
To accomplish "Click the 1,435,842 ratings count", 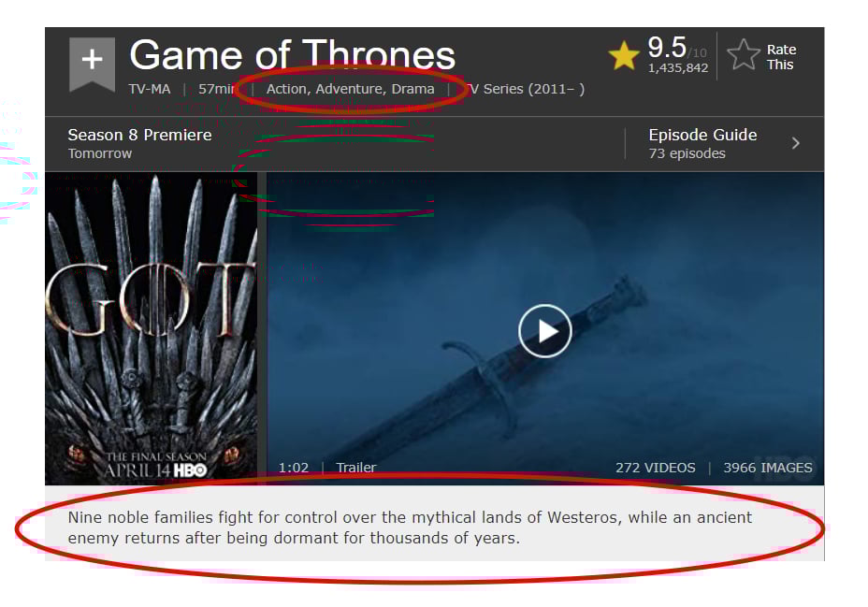I will point(678,68).
